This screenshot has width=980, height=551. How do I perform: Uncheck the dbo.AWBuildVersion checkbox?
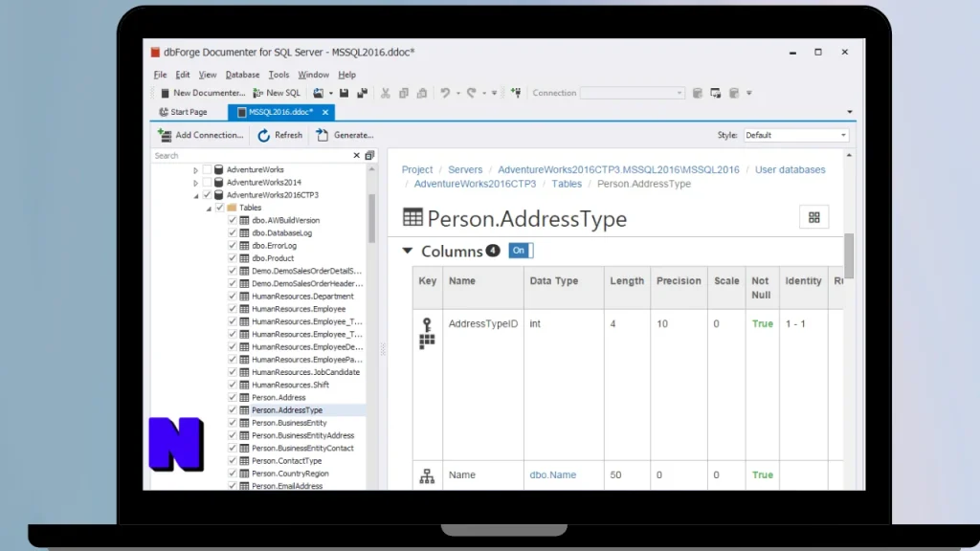pos(233,221)
